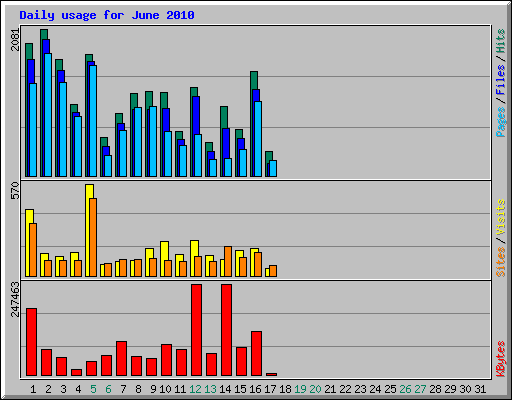
Task: Click day 23 on the x-axis
Action: (360, 389)
